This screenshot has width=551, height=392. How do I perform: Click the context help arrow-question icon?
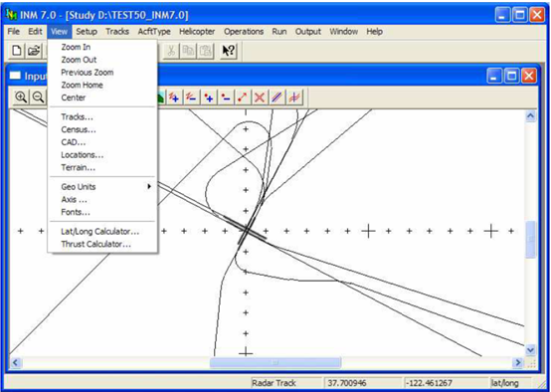point(229,51)
